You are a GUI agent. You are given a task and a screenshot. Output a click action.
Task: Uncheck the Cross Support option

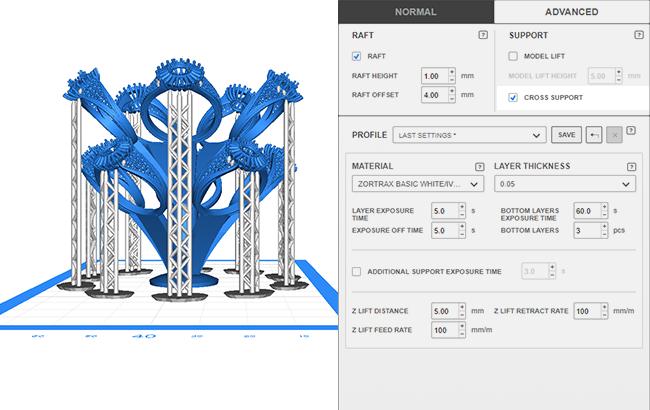(513, 97)
